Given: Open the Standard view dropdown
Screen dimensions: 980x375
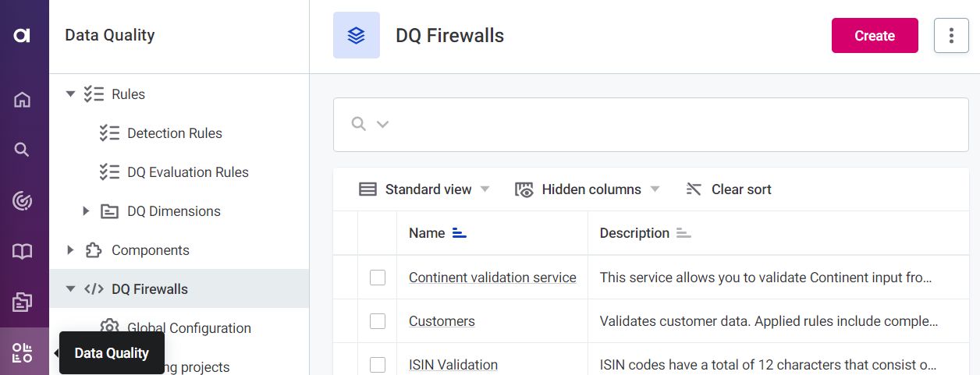Looking at the screenshot, I should pos(425,189).
